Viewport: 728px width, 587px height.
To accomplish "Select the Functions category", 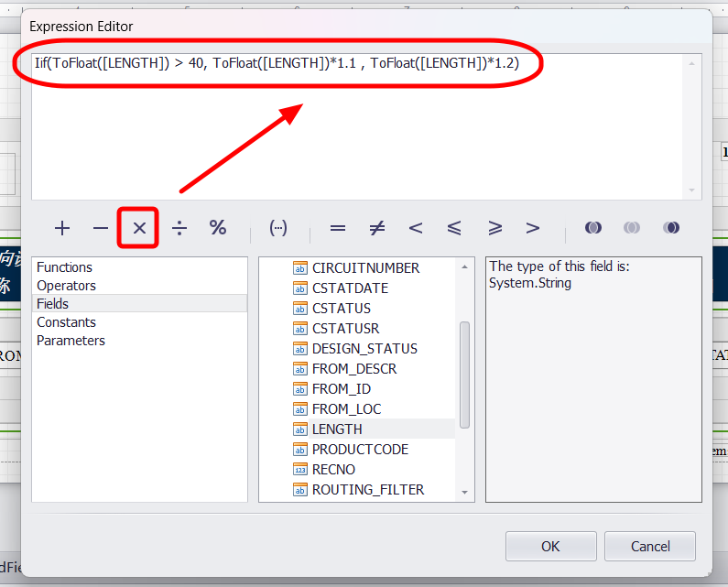I will 139,267.
